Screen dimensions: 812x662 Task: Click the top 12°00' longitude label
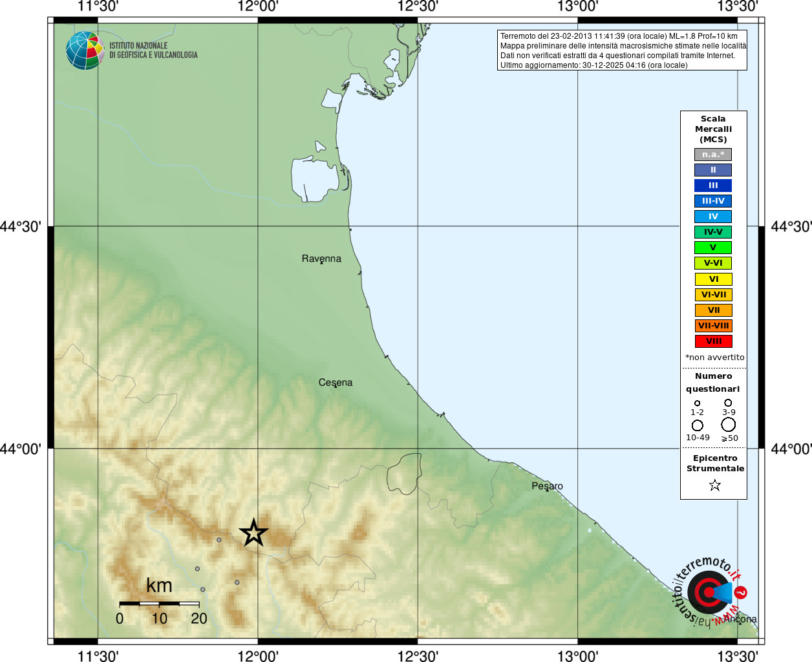pyautogui.click(x=257, y=6)
